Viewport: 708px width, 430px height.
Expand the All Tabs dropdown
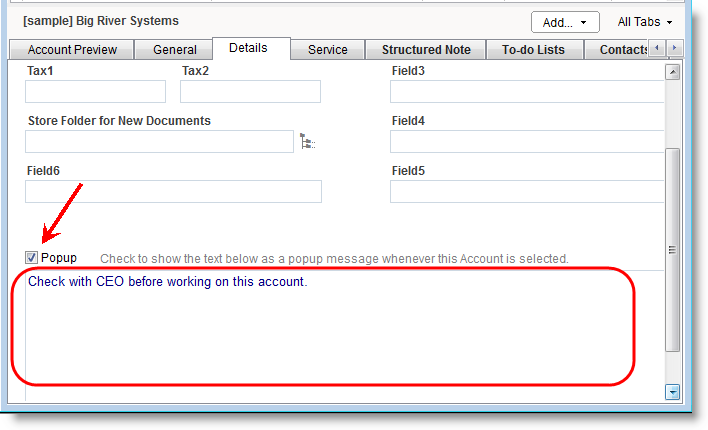pos(645,21)
